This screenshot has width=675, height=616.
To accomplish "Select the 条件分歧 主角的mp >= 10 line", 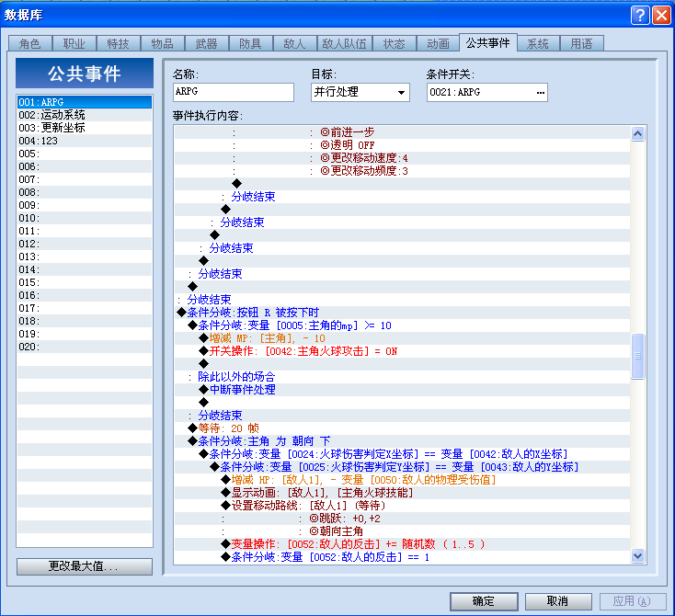I will [x=402, y=325].
